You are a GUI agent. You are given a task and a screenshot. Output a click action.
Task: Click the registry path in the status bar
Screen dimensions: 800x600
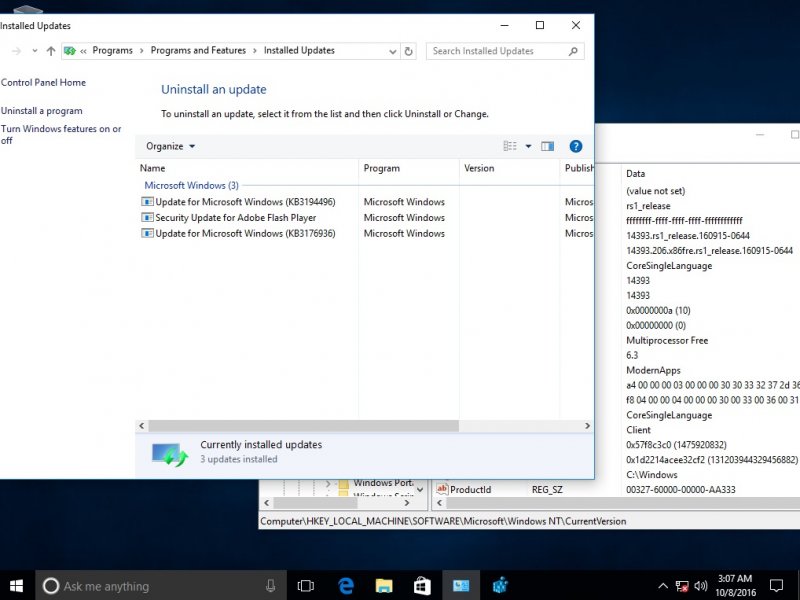[x=443, y=521]
